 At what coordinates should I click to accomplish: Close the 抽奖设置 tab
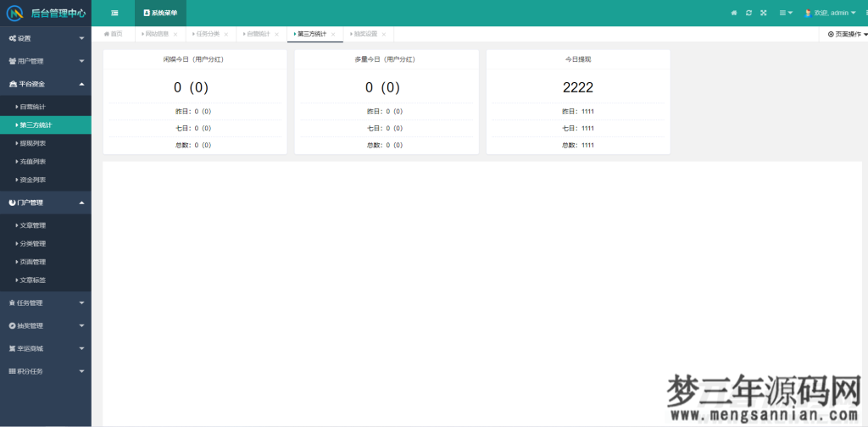pyautogui.click(x=384, y=35)
